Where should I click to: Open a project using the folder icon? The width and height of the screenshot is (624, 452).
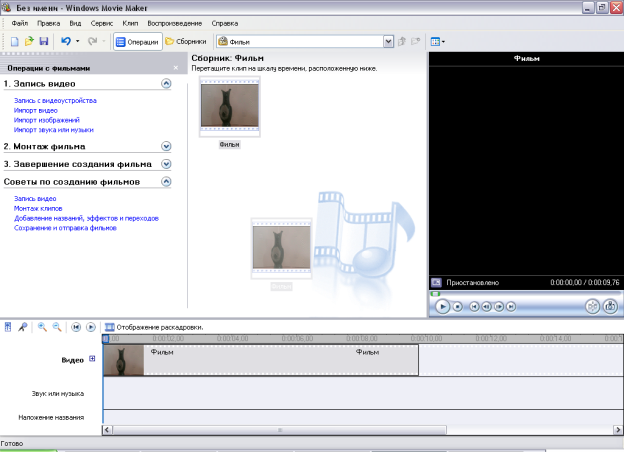tap(29, 41)
